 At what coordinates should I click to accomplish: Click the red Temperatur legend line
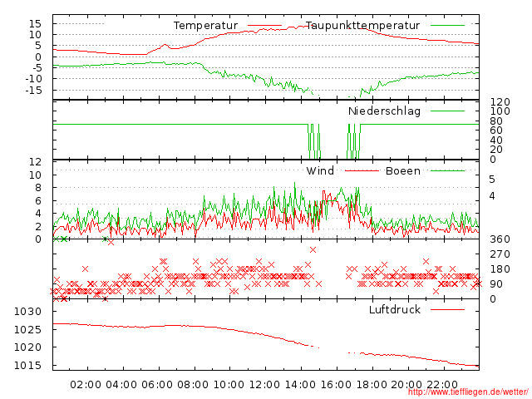(x=264, y=26)
